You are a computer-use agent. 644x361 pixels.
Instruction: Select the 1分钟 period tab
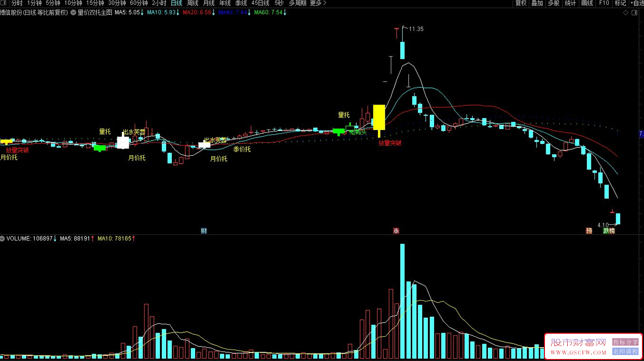pos(35,3)
